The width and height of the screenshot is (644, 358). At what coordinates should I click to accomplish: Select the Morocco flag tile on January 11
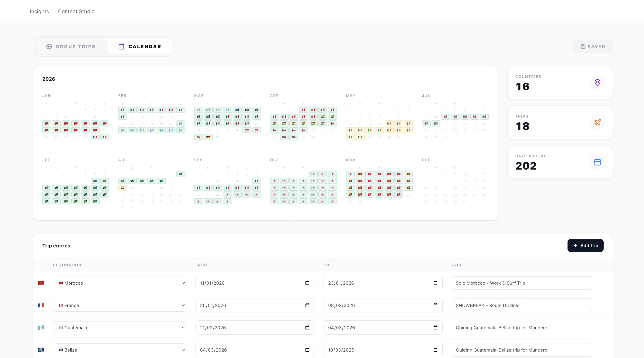pyautogui.click(x=46, y=123)
